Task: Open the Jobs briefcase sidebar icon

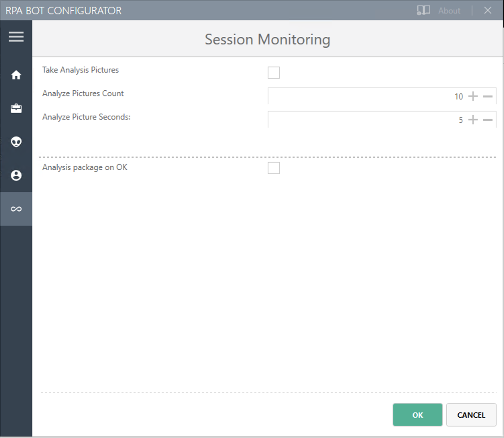Action: (16, 108)
